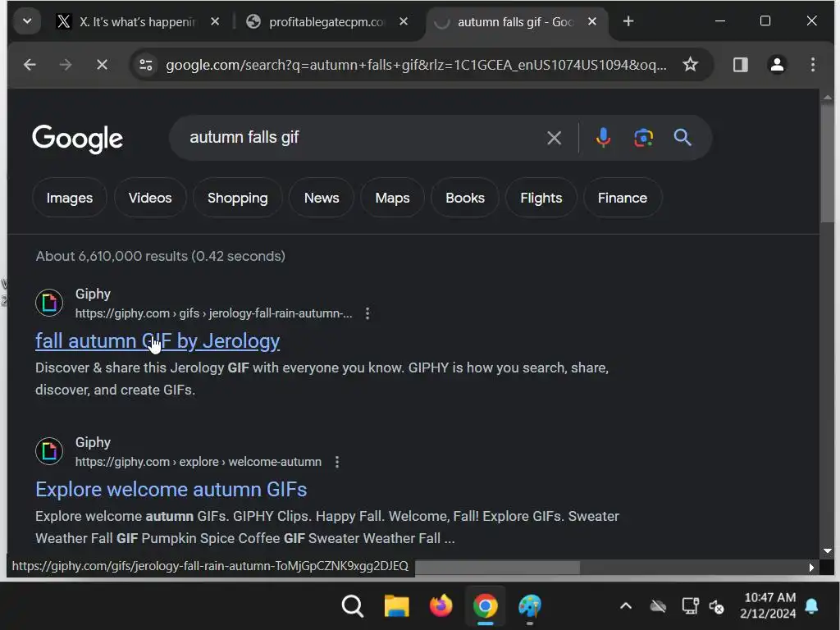Screen dimensions: 840x630
Task: Start voice search with the microphone
Action: [603, 138]
